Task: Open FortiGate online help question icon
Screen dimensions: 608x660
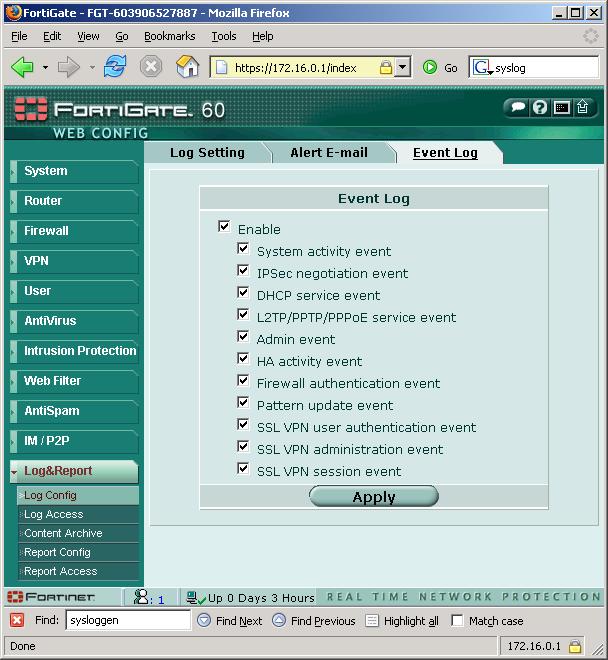Action: click(x=540, y=108)
